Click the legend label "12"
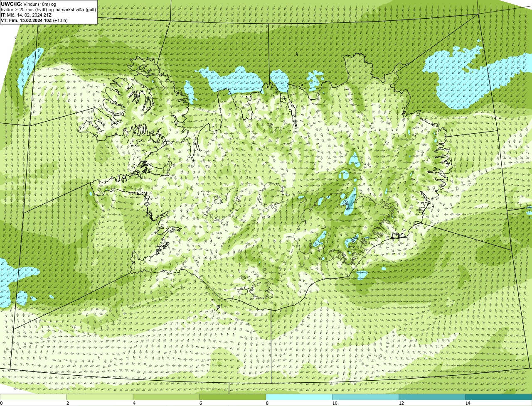Image resolution: width=532 pixels, height=406 pixels. pyautogui.click(x=401, y=403)
